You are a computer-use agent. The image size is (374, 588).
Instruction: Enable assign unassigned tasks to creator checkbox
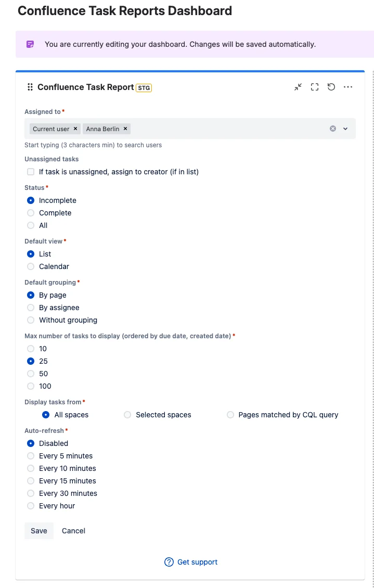click(31, 172)
